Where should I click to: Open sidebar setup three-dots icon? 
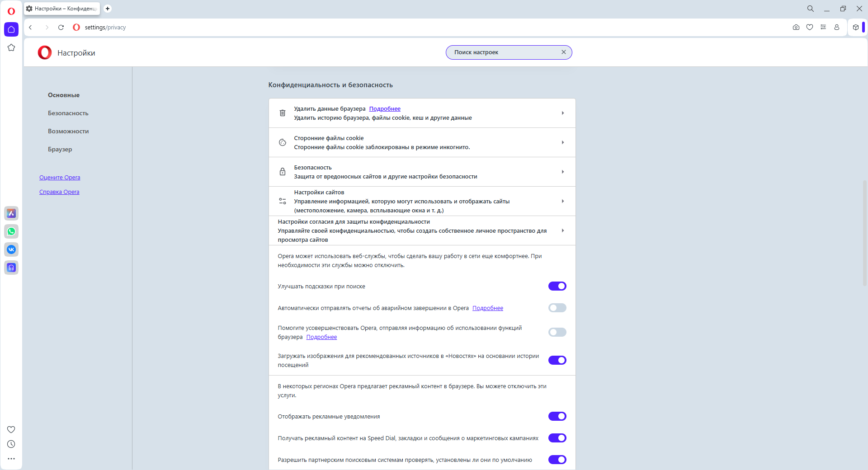(11, 459)
